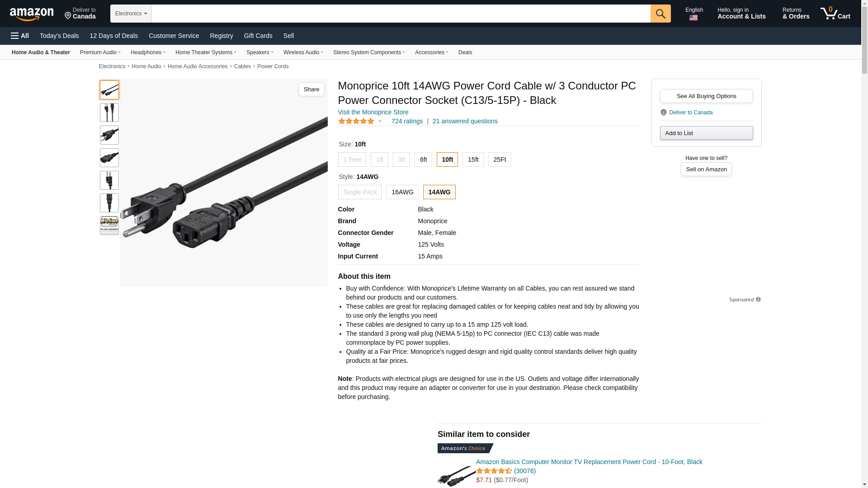Open the shopping cart icon

click(835, 13)
